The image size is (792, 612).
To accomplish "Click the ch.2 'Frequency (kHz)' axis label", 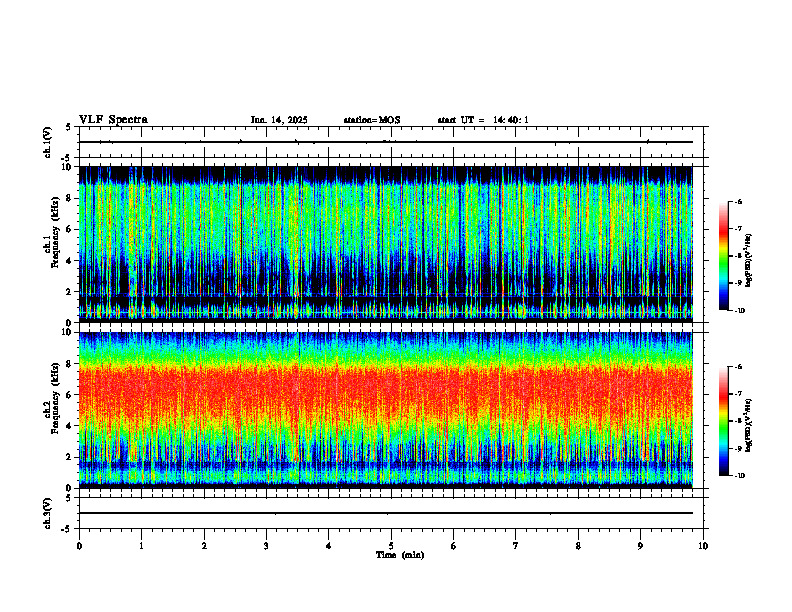I will [x=56, y=398].
